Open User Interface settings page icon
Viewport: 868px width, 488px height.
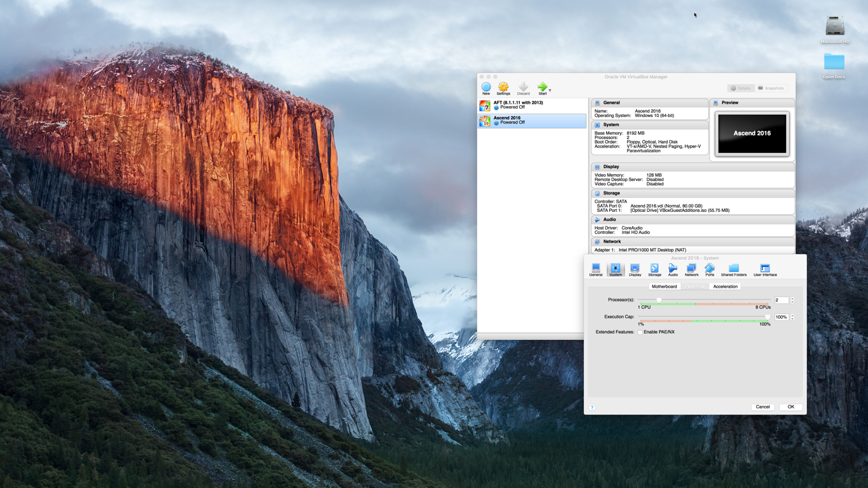coord(765,270)
